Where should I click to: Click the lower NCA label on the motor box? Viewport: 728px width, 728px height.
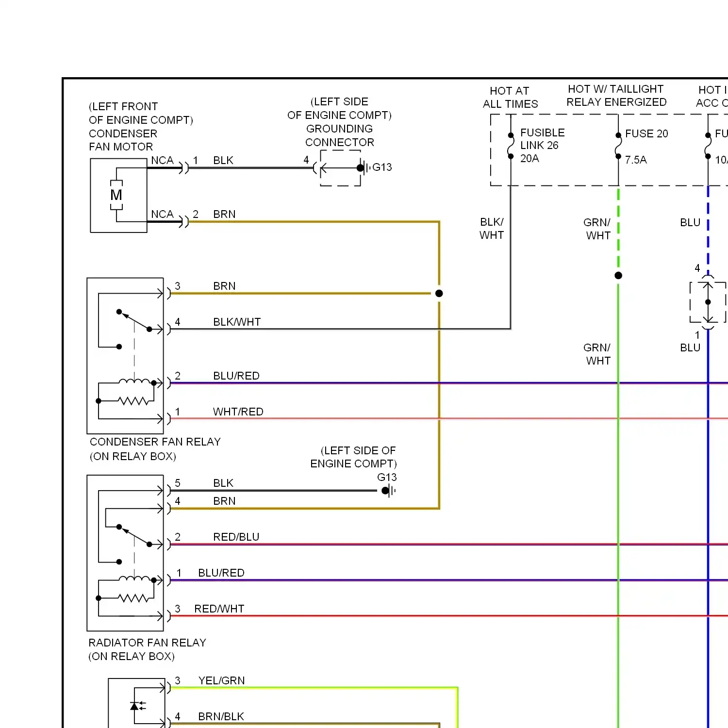tap(162, 214)
